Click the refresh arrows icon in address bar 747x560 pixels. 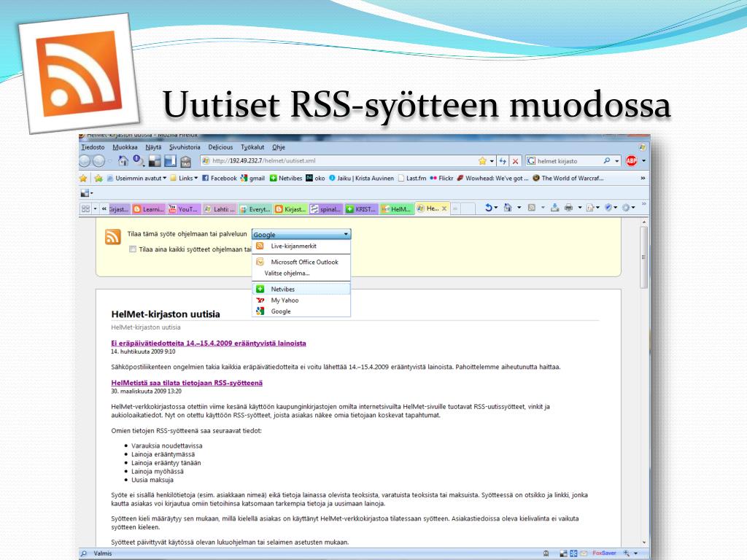[x=503, y=161]
